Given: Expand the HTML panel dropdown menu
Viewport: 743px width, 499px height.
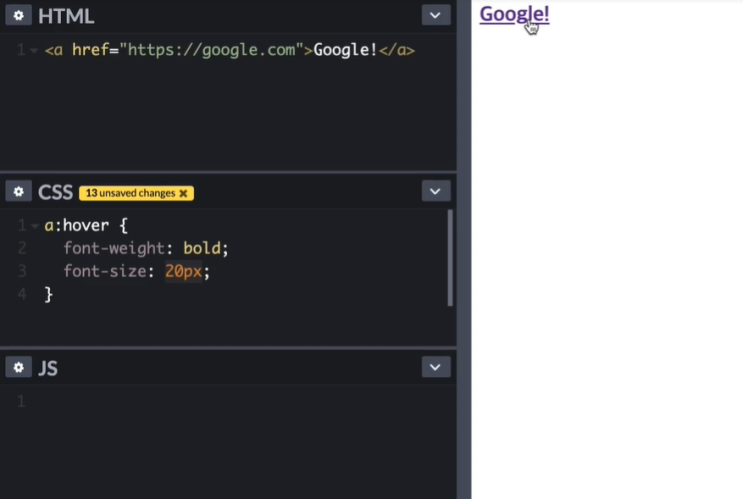Looking at the screenshot, I should point(435,15).
